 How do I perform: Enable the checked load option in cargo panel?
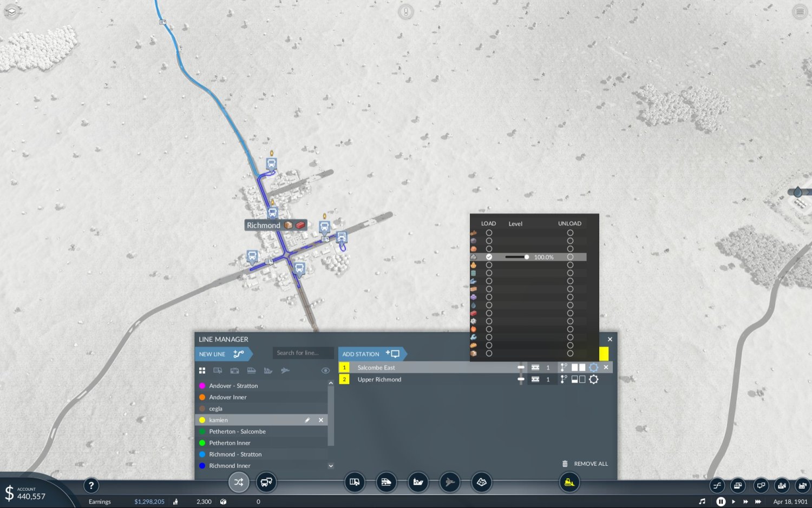(x=489, y=257)
